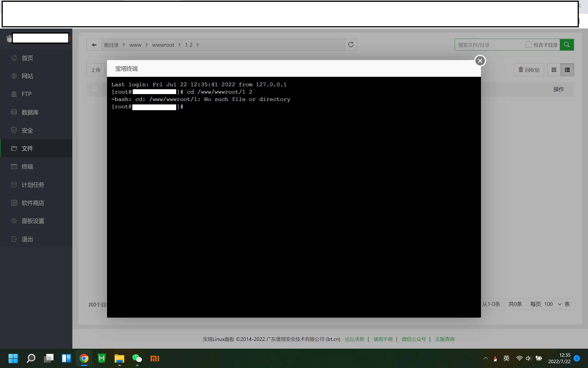Screen dimensions: 588x368
Task: Open the green H app on the taskbar
Action: pyautogui.click(x=102, y=359)
